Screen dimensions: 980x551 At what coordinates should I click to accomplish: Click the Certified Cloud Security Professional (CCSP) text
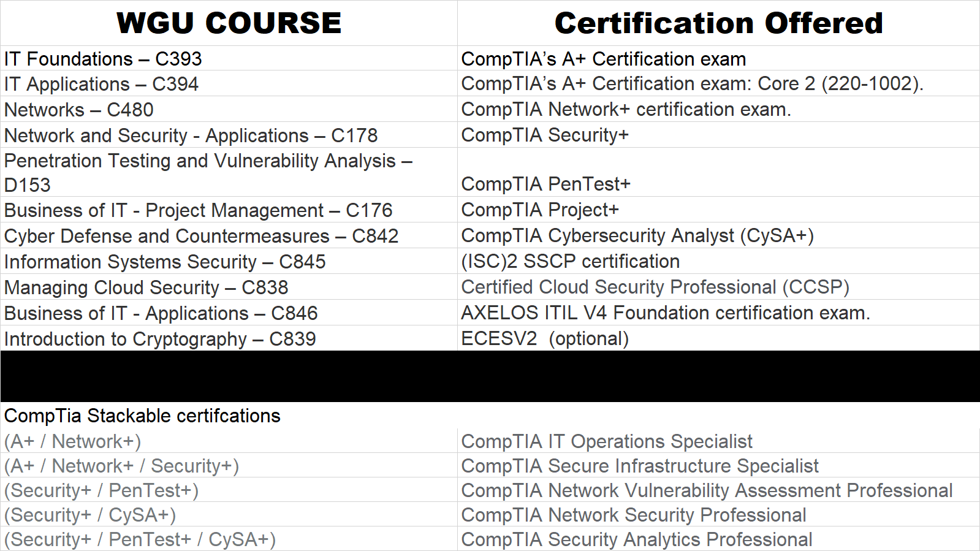[655, 287]
